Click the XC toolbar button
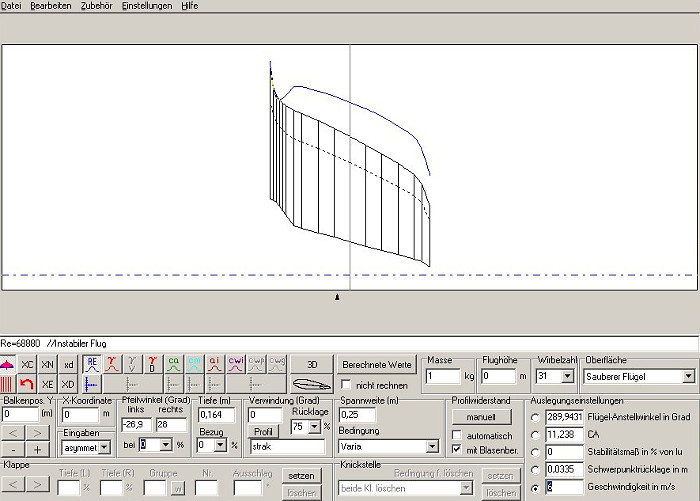Screen dimensions: 700x501 point(27,364)
